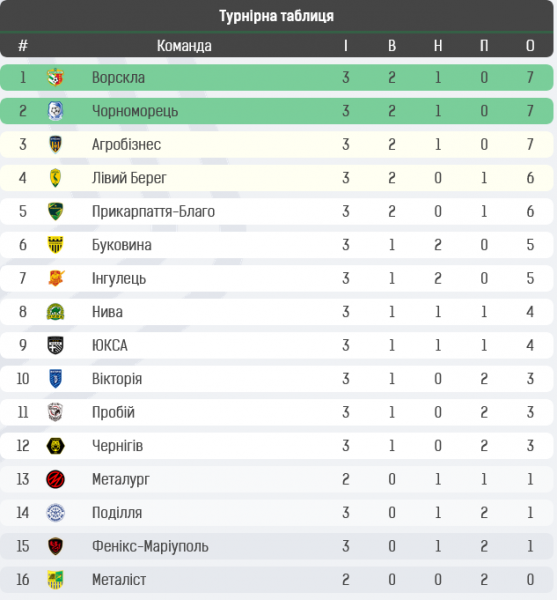Click the Команда column header

tap(184, 46)
